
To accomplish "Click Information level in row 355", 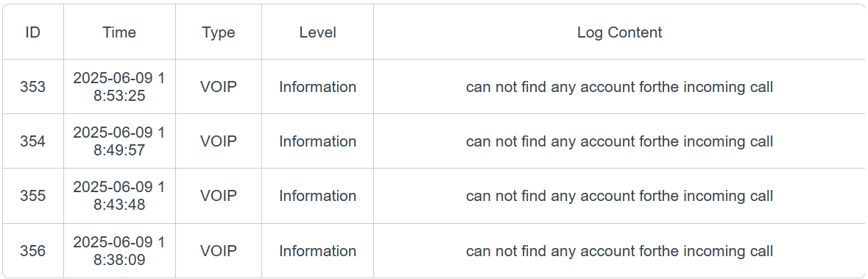I will 318,196.
